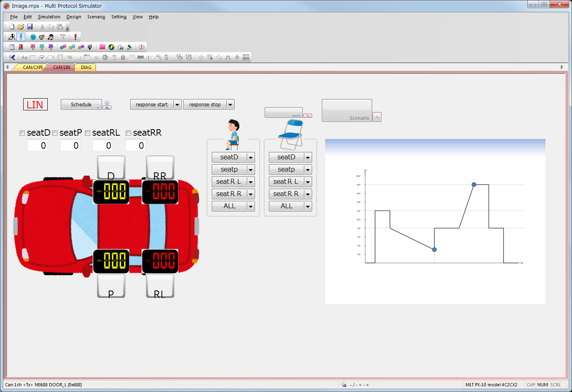Open the response stop dropdown arrow
Image resolution: width=572 pixels, height=392 pixels.
(230, 105)
